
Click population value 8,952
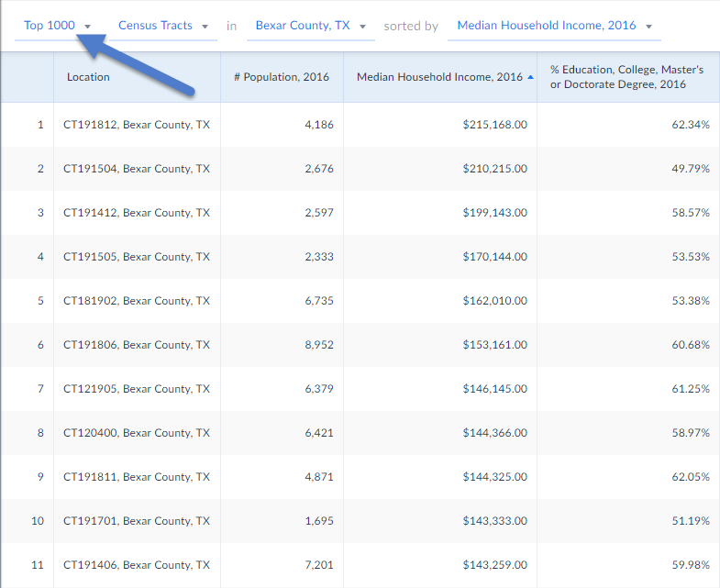coord(319,345)
